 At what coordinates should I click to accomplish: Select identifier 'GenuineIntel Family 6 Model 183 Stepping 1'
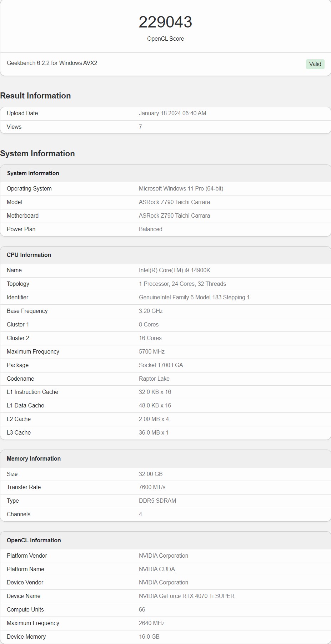pyautogui.click(x=194, y=297)
